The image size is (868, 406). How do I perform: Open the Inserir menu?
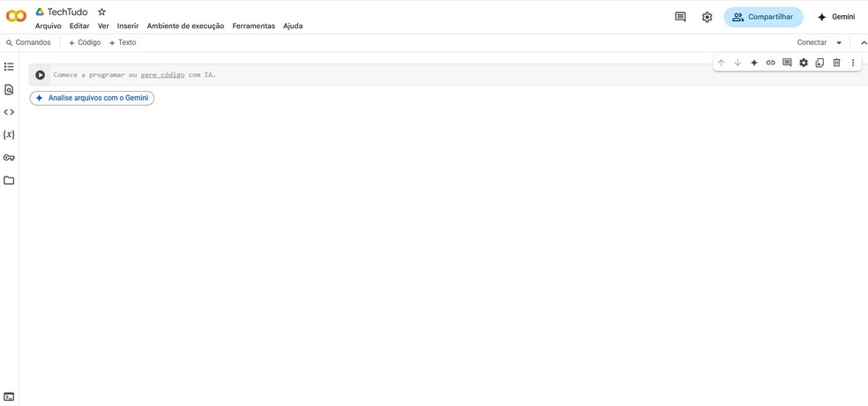pos(128,26)
